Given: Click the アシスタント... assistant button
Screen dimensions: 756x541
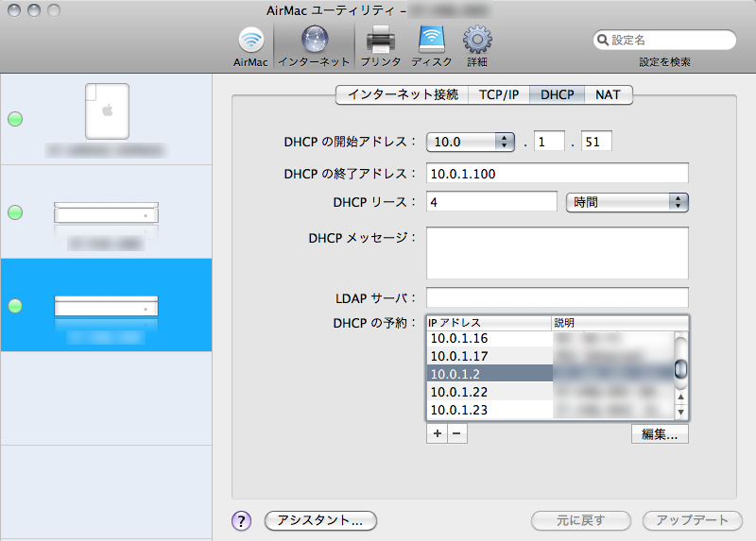Looking at the screenshot, I should coord(321,520).
